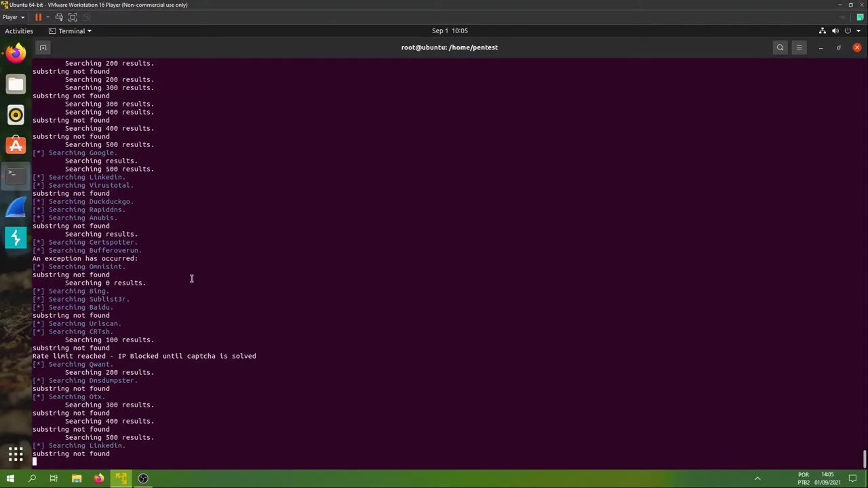Click the "Searching 0 results." line

point(105,283)
